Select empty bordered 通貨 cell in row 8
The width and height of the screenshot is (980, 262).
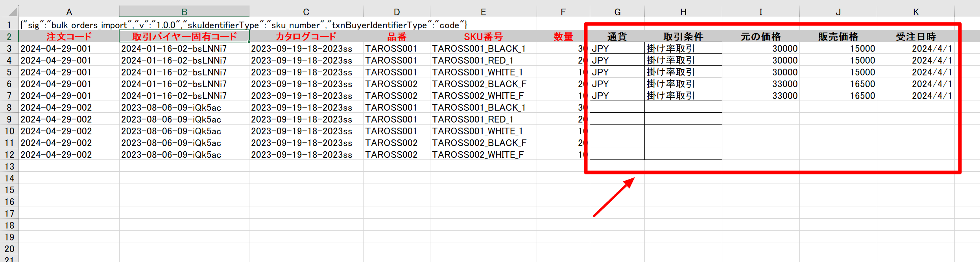coord(617,108)
